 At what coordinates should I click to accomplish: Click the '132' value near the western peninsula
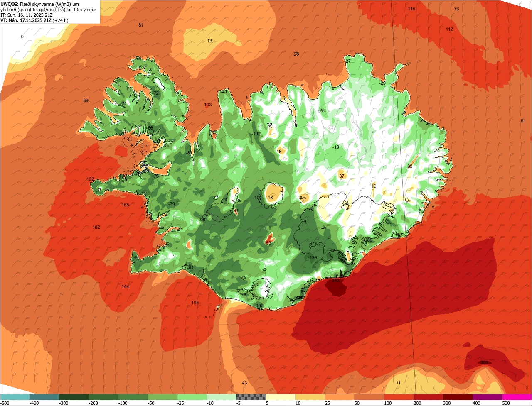(90, 179)
